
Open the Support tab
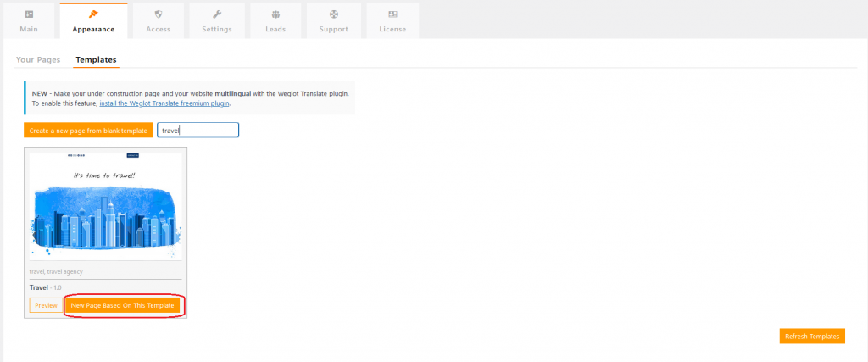334,21
